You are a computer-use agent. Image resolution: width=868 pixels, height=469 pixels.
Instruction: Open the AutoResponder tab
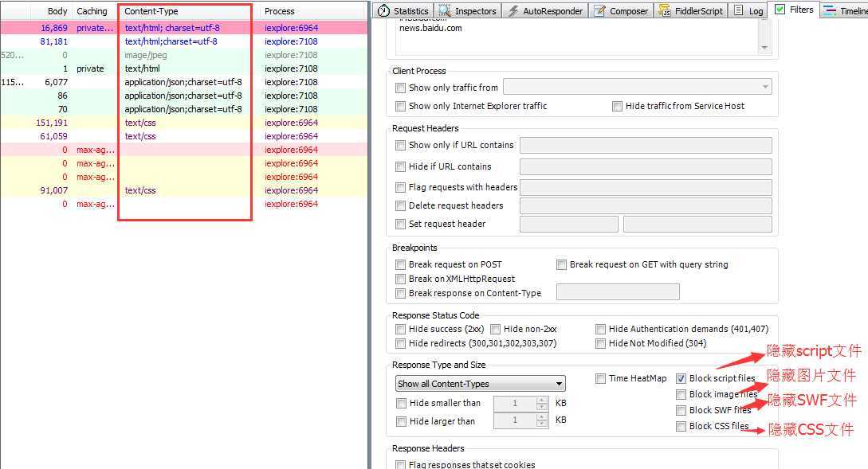546,10
